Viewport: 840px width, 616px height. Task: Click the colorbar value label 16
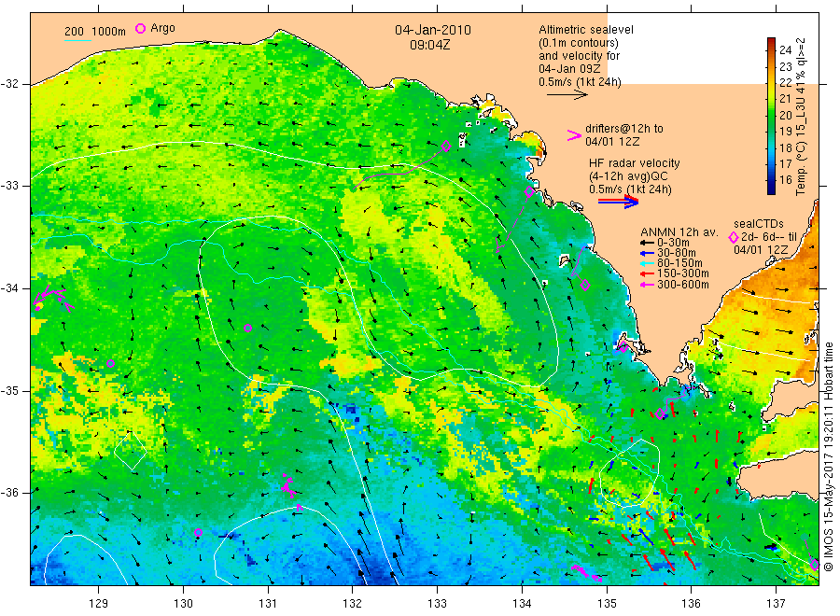pyautogui.click(x=785, y=180)
